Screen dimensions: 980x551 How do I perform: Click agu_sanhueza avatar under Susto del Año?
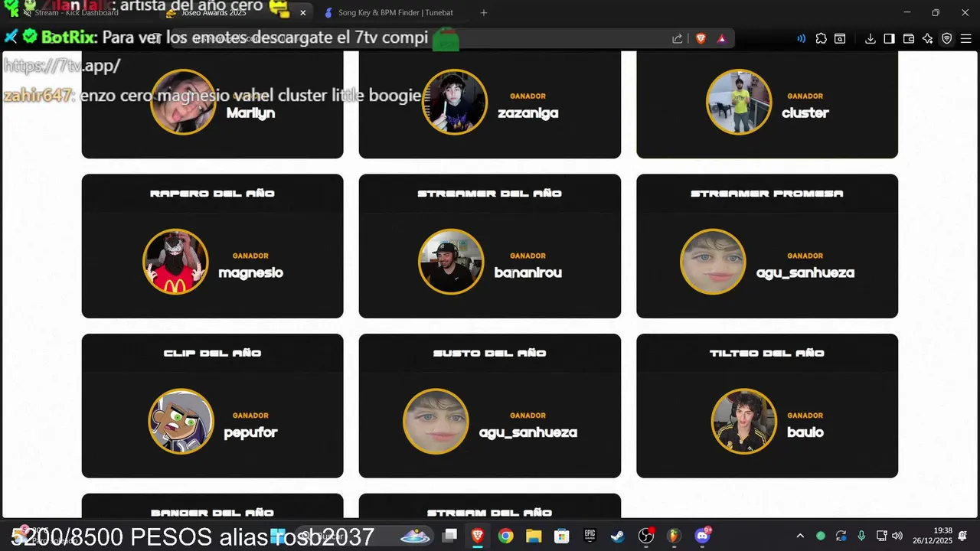tap(436, 422)
